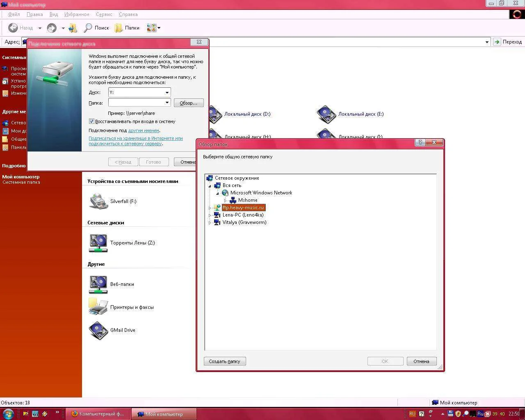Image resolution: width=525 pixels, height=420 pixels.
Task: Open the Forward button history dropdown arrow
Action: tap(63, 28)
